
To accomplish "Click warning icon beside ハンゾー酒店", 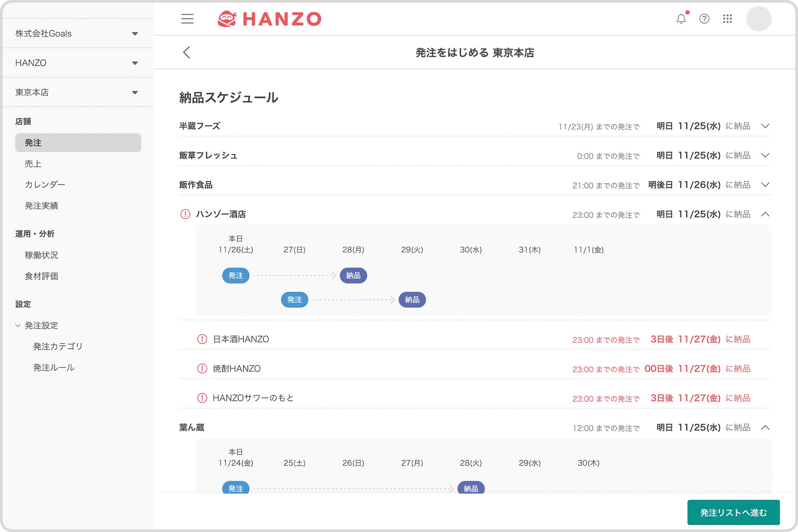I will pos(185,214).
